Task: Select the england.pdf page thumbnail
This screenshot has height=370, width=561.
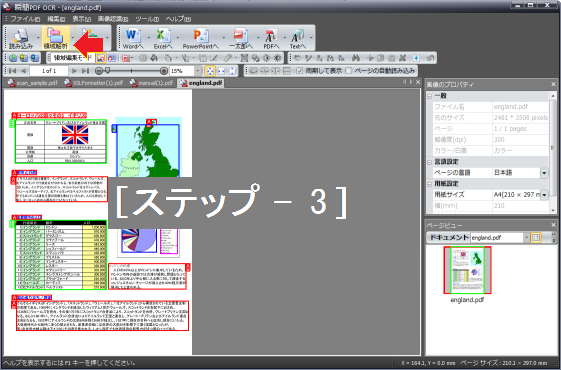Action: pyautogui.click(x=467, y=270)
